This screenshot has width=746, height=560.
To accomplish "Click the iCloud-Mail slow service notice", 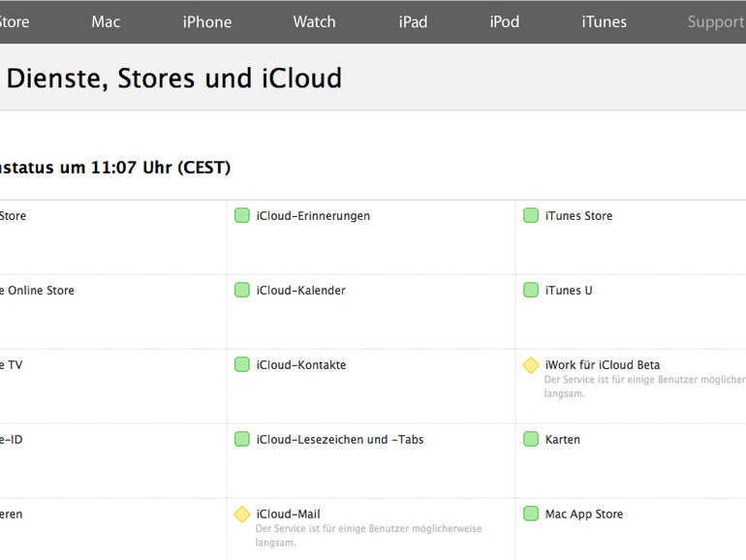I will tap(369, 535).
